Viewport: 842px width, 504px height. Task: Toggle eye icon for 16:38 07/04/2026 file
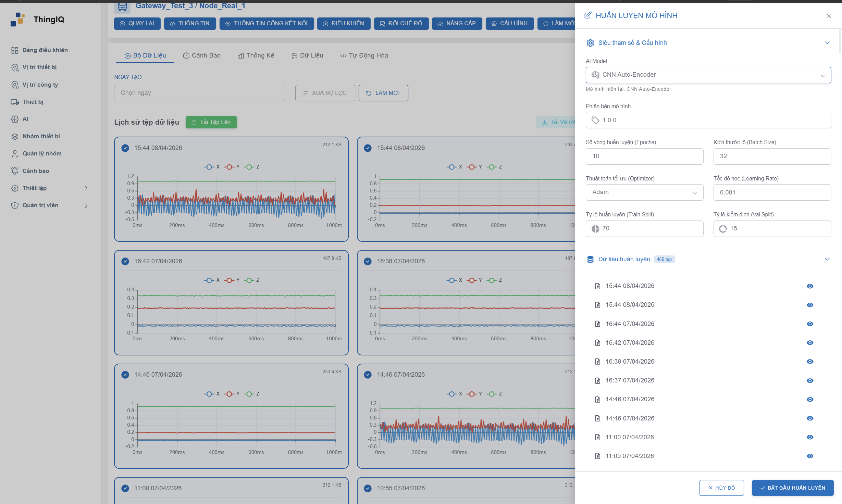(x=810, y=362)
